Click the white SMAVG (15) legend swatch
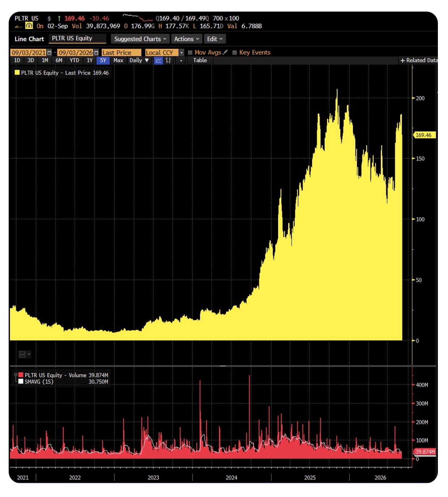This screenshot has height=497, width=448. [21, 381]
